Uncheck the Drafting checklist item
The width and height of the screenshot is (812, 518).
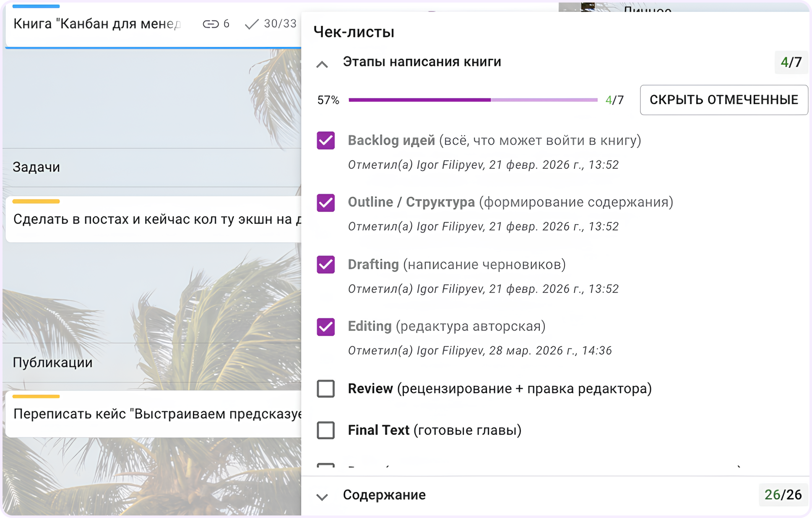coord(325,264)
